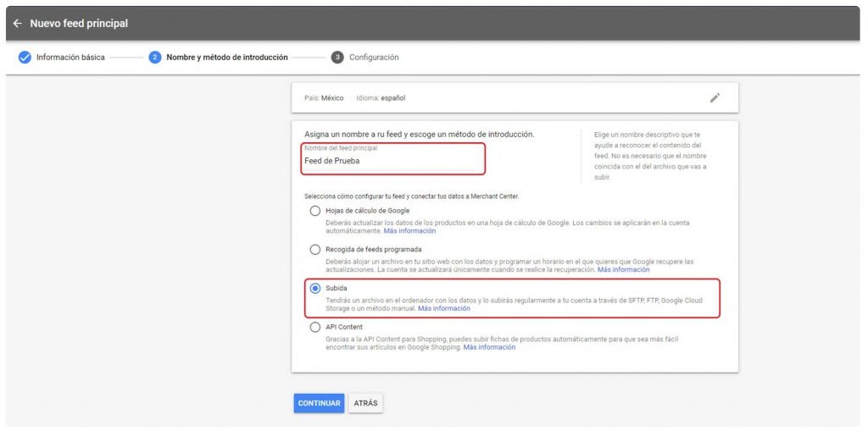Open the Nombre y método de introducción step
This screenshot has height=431, width=868.
click(x=227, y=58)
